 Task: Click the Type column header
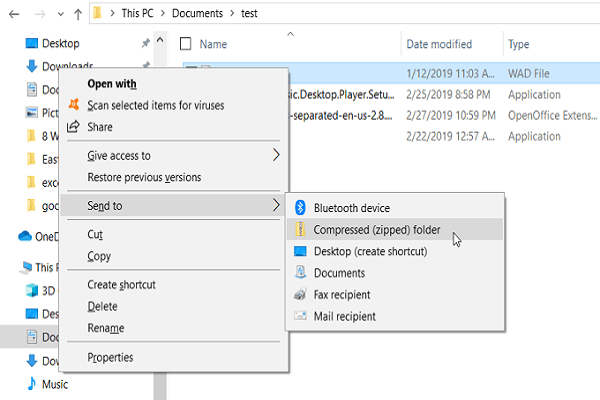click(519, 45)
